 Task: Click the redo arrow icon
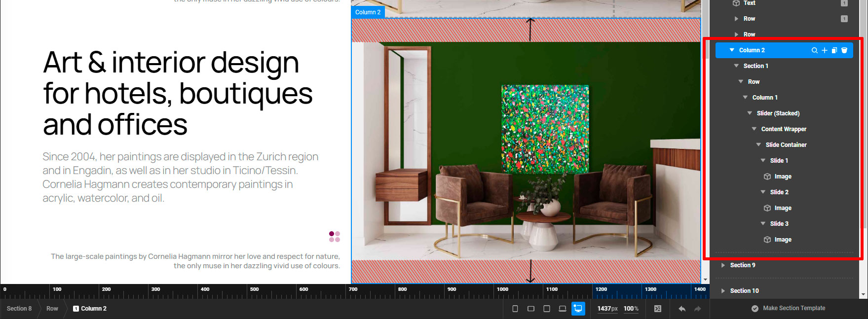pos(697,309)
